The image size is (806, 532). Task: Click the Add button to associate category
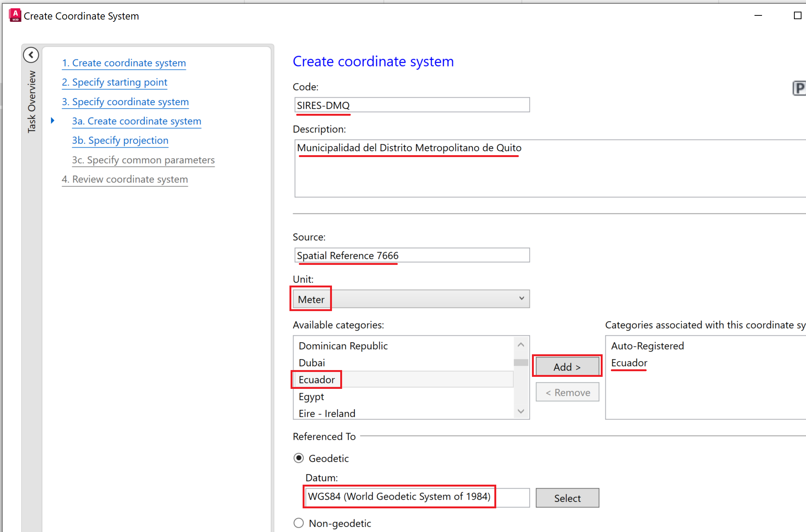point(567,366)
